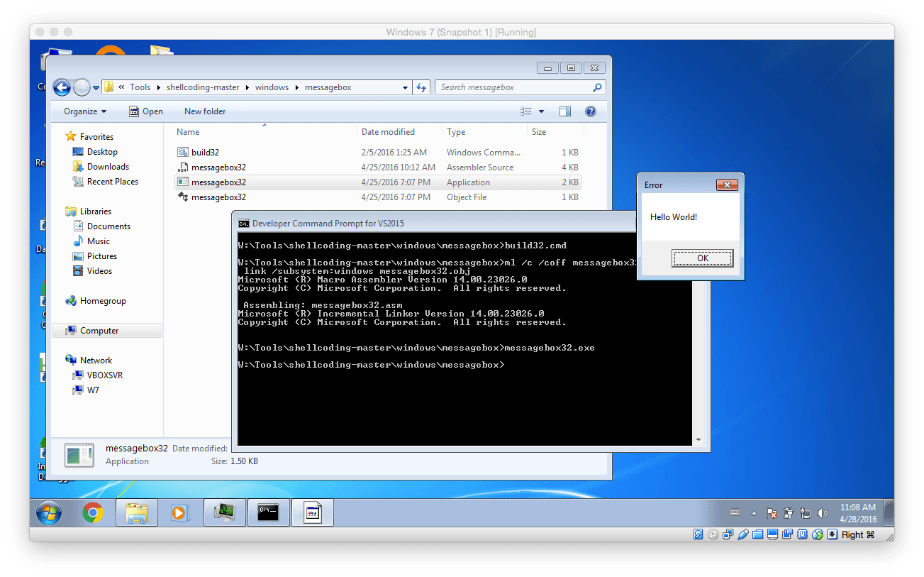Click the breadcrumb overflow chevron «

point(121,87)
